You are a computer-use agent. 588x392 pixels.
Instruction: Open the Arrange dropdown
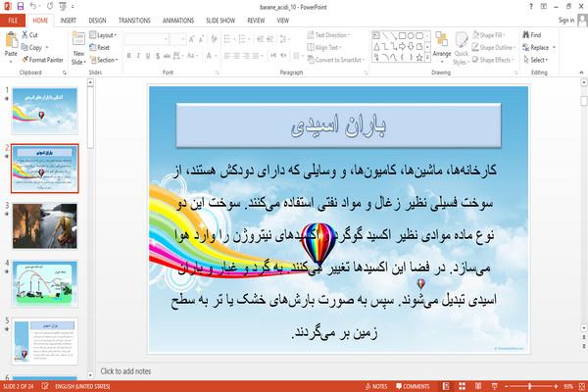click(x=442, y=48)
